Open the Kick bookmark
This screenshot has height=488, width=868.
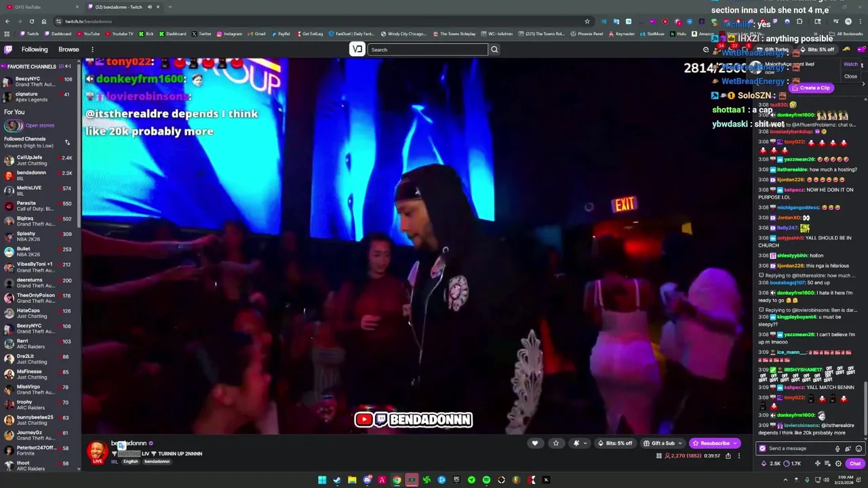tap(147, 34)
